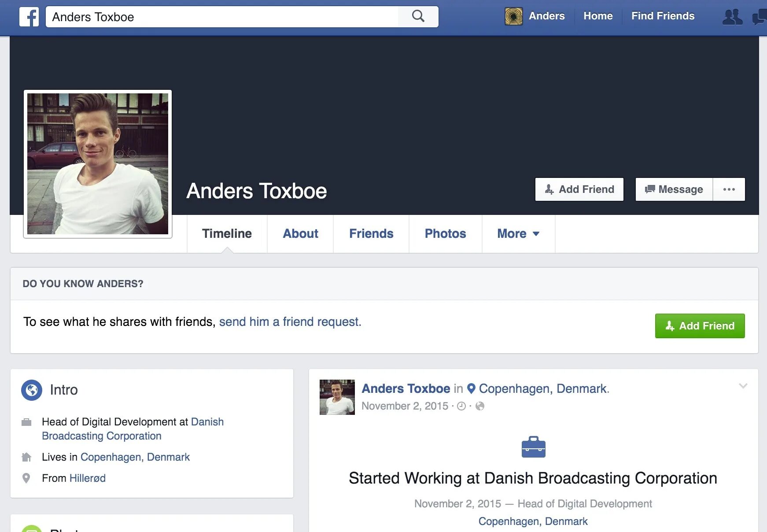Click the Facebook logo icon
Screen dimensions: 767x532
29,17
